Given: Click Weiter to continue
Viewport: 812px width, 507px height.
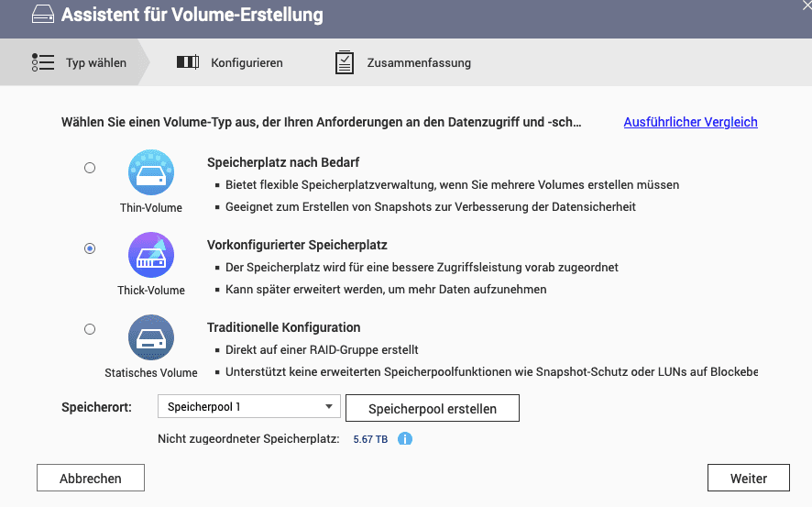Looking at the screenshot, I should [748, 478].
